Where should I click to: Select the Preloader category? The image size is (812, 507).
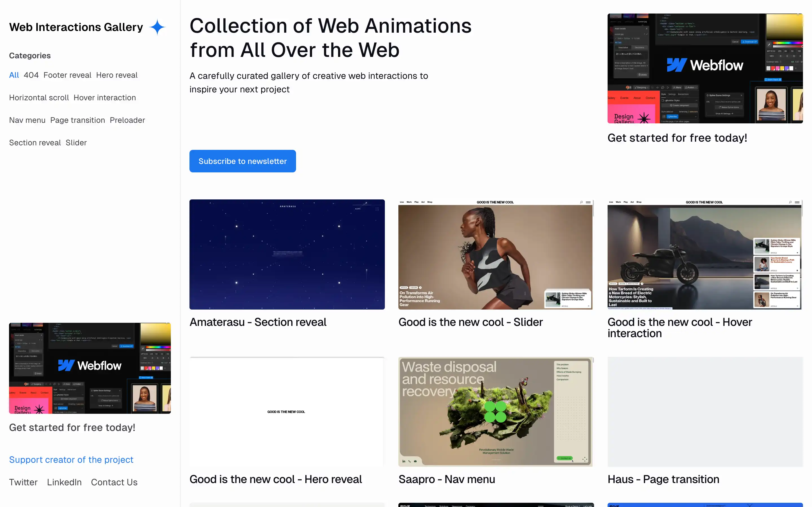pos(127,120)
